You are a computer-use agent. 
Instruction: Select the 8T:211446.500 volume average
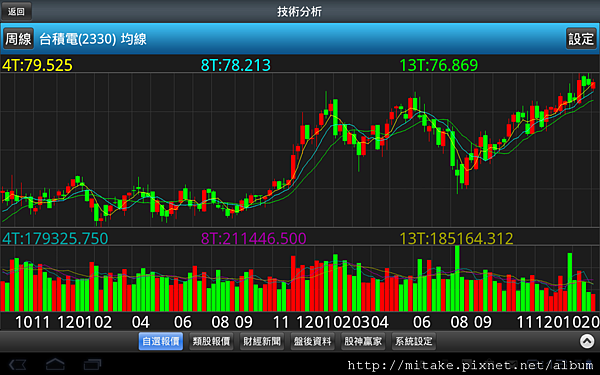[254, 238]
